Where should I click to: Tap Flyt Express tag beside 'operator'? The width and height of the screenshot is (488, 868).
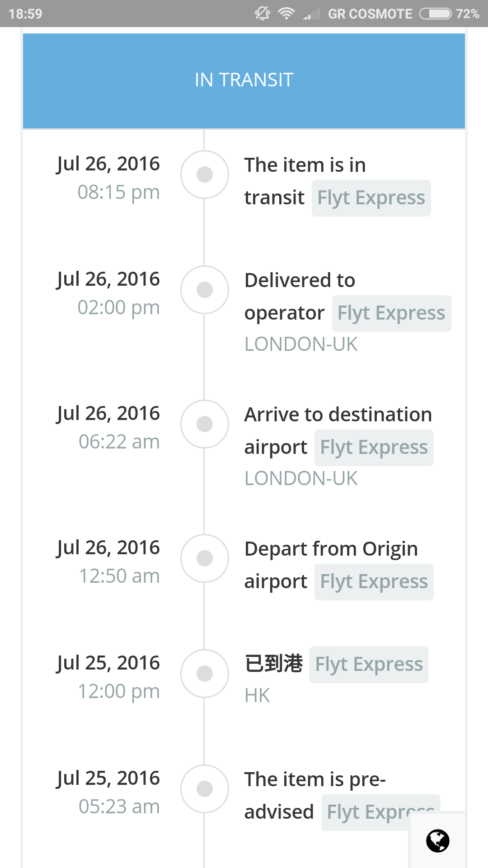pos(391,313)
